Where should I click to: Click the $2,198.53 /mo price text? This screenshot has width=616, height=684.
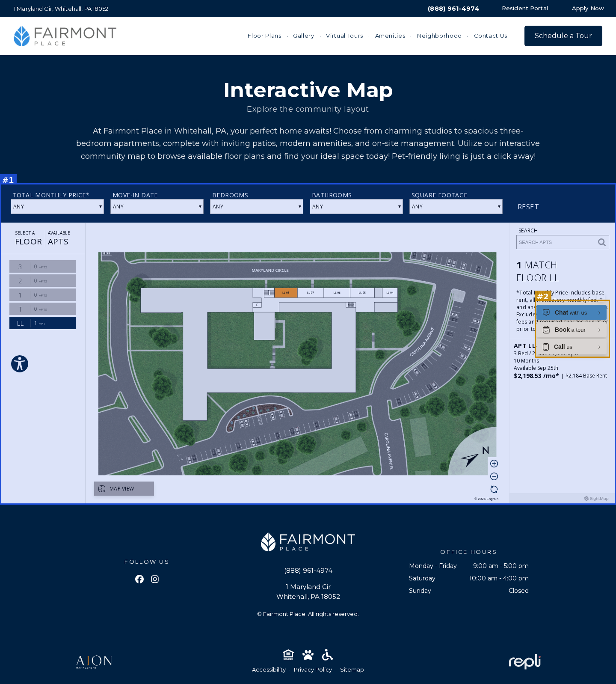(x=536, y=376)
